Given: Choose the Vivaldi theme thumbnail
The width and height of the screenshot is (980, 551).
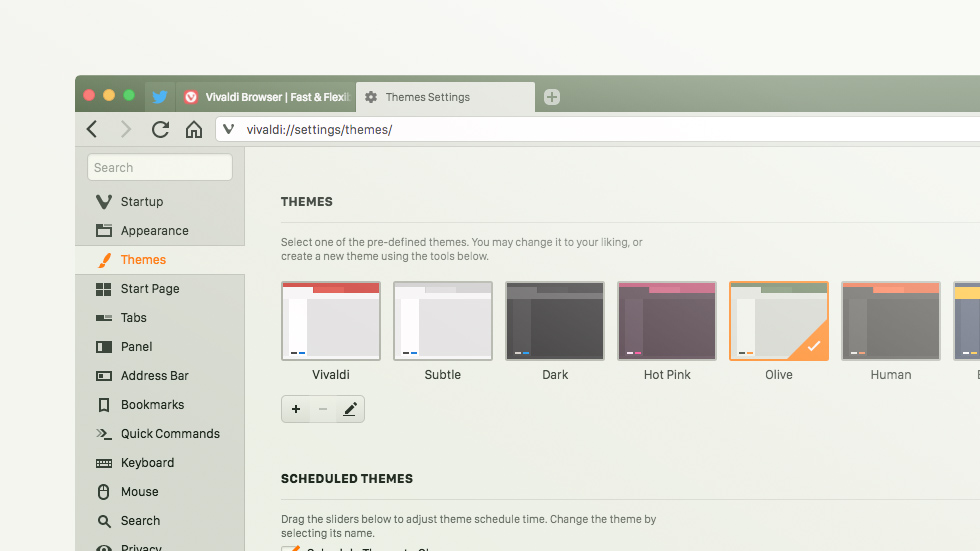Looking at the screenshot, I should [331, 320].
